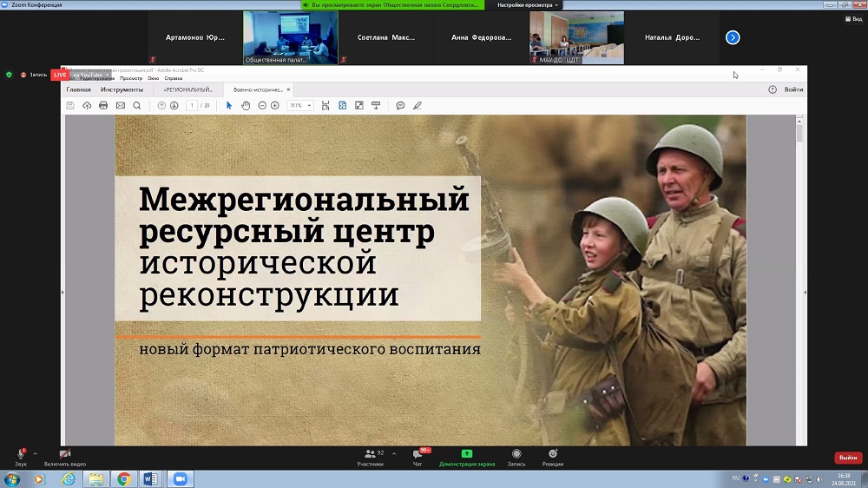
Task: Click the Acrobat vertical scrollbar thumb
Action: click(x=799, y=133)
